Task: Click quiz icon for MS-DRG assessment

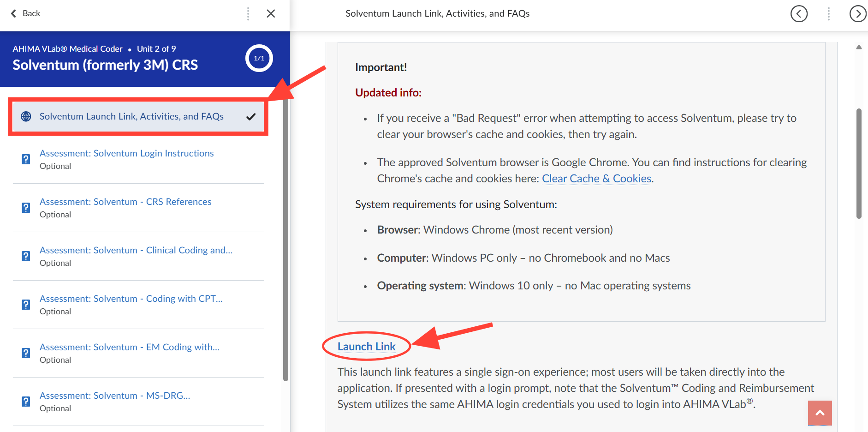Action: click(26, 402)
